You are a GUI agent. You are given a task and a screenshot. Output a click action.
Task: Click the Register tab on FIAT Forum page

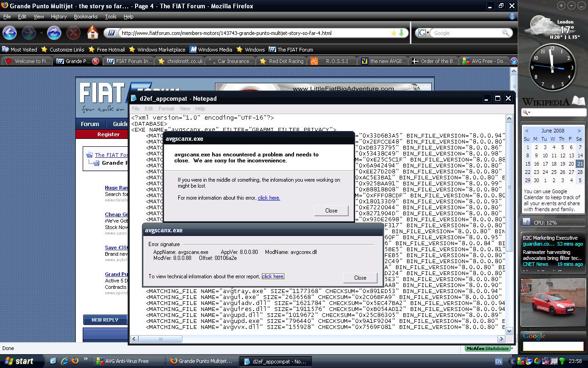[x=108, y=134]
